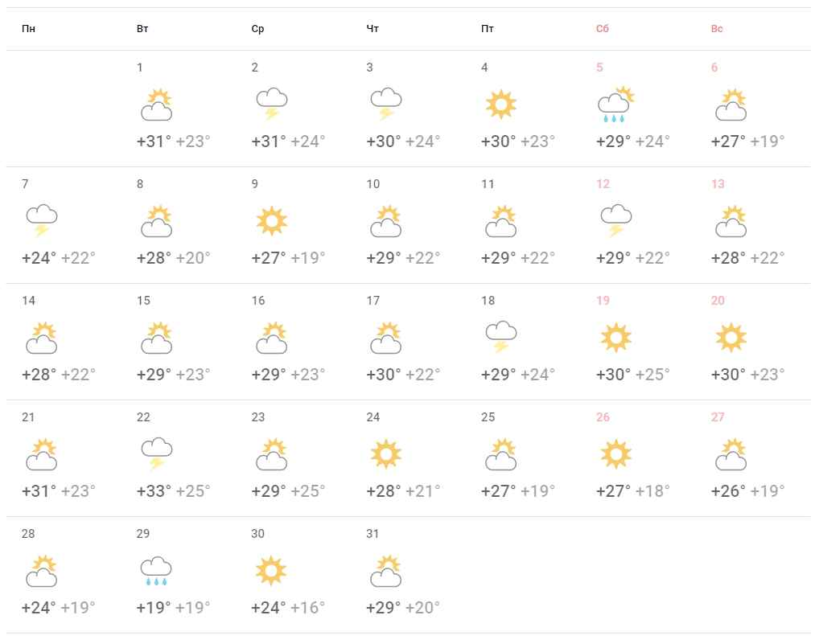The height and width of the screenshot is (644, 815).
Task: Click the date number 12
Action: [x=603, y=184]
